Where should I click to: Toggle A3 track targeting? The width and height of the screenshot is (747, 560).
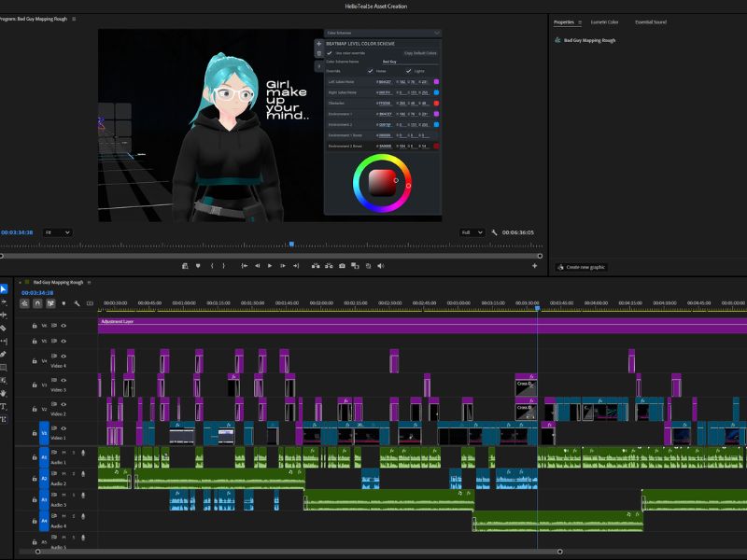tap(44, 499)
